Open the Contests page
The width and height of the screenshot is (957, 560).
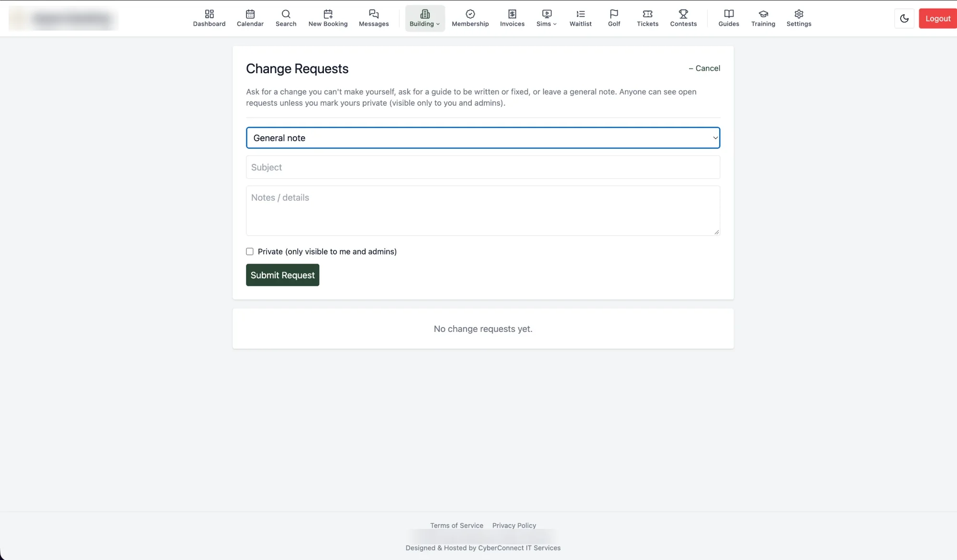coord(683,18)
